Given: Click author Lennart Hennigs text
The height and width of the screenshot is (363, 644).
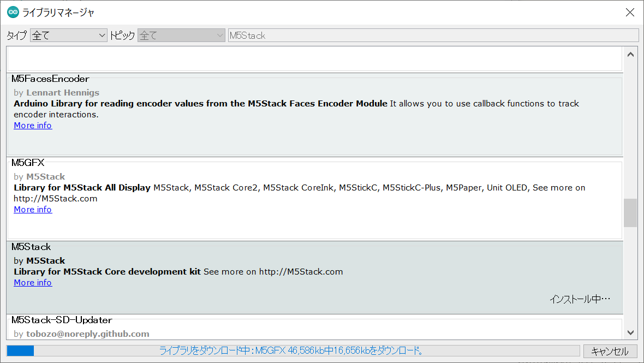Looking at the screenshot, I should pos(63,93).
